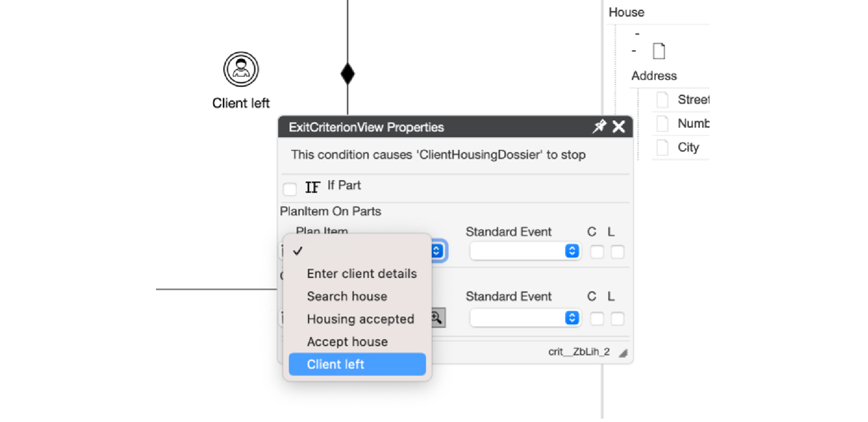Select Enter client details option
Screen dimensions: 868x422
point(361,274)
